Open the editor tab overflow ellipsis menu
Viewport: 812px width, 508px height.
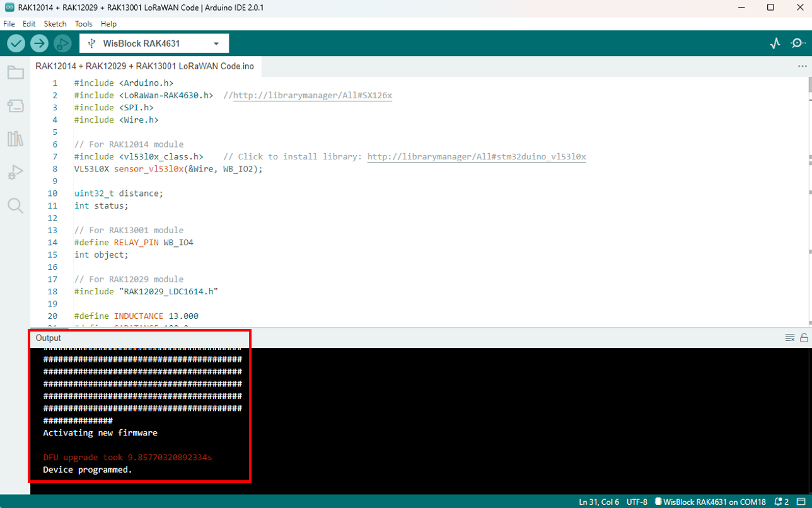tap(802, 66)
